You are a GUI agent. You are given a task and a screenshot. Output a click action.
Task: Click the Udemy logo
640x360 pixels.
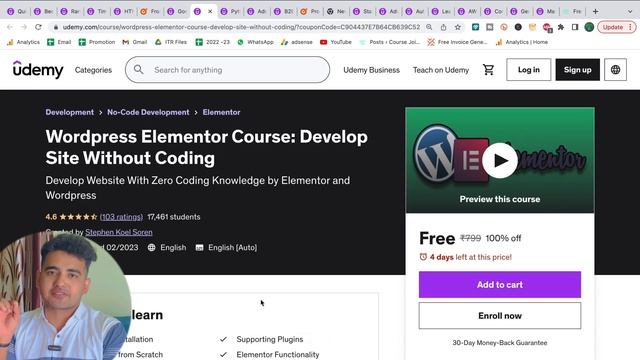point(38,69)
